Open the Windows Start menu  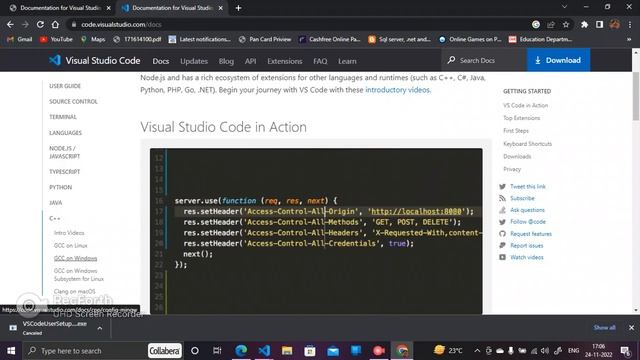11,351
